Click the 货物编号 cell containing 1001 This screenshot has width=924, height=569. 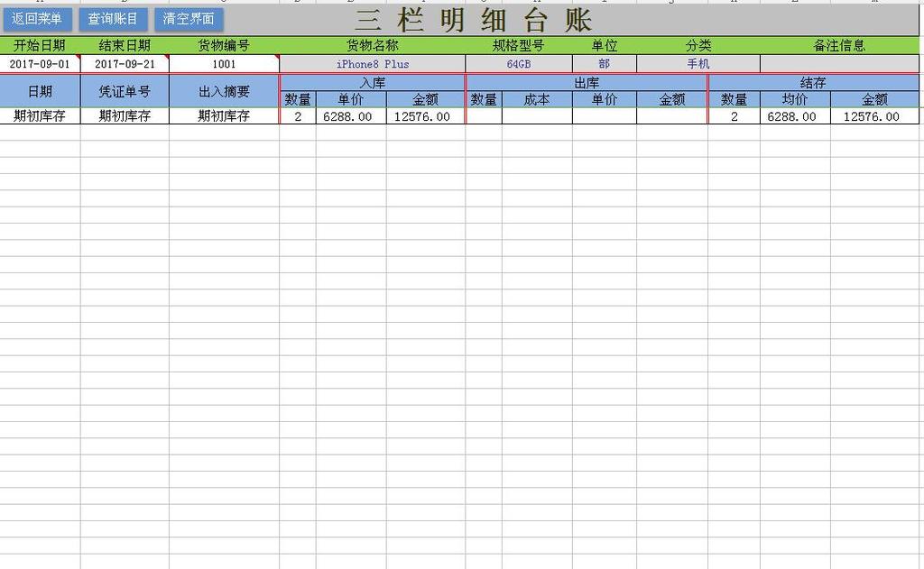pyautogui.click(x=222, y=63)
